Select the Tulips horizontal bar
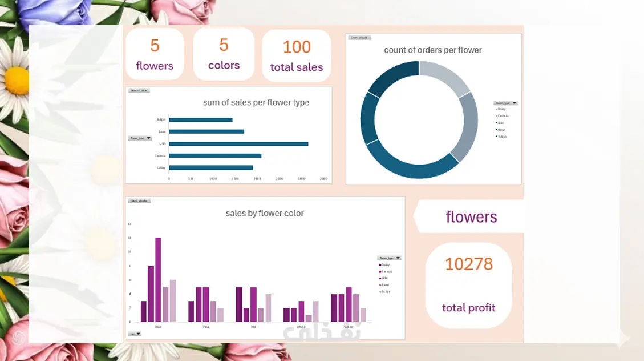Screen dimensions: 644x361 (201, 119)
